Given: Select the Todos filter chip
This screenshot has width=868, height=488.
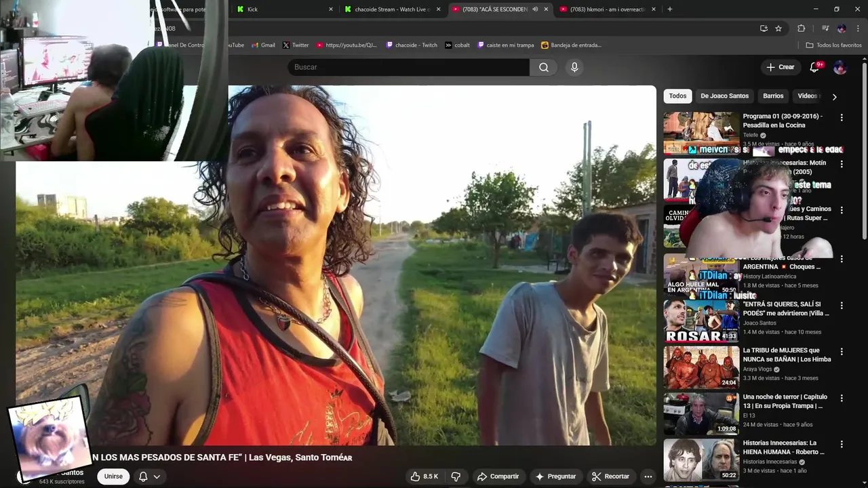Looking at the screenshot, I should pos(677,96).
